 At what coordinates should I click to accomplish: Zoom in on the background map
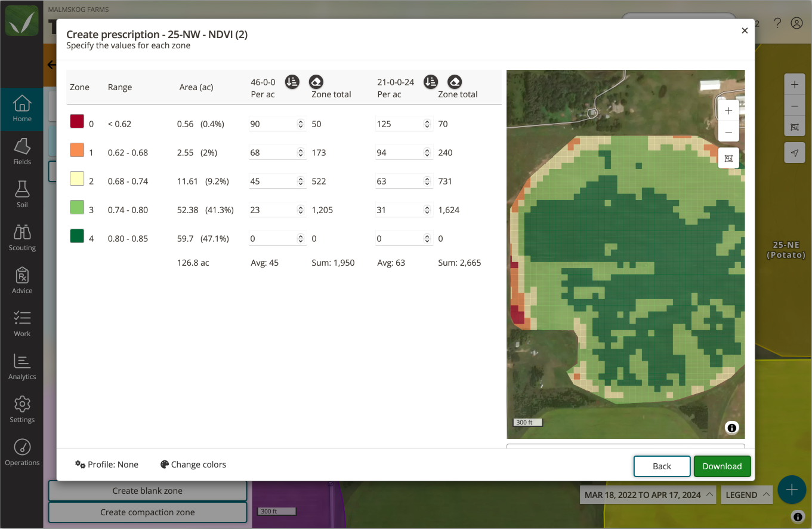pyautogui.click(x=794, y=85)
